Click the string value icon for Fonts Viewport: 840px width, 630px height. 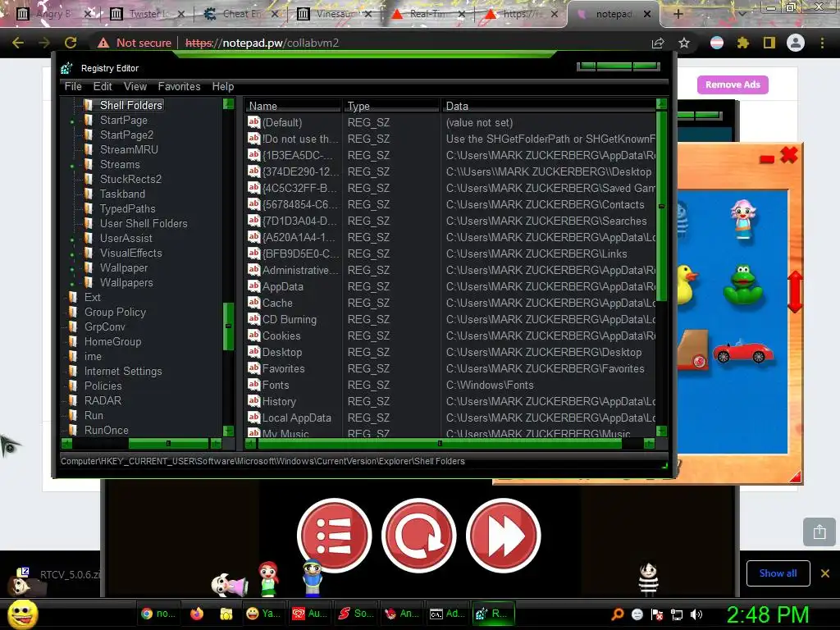(254, 385)
